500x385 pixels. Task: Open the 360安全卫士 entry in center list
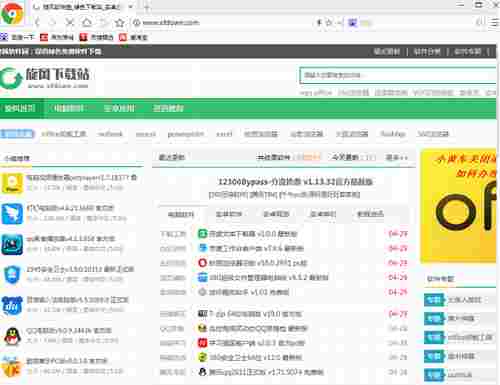pos(255,358)
